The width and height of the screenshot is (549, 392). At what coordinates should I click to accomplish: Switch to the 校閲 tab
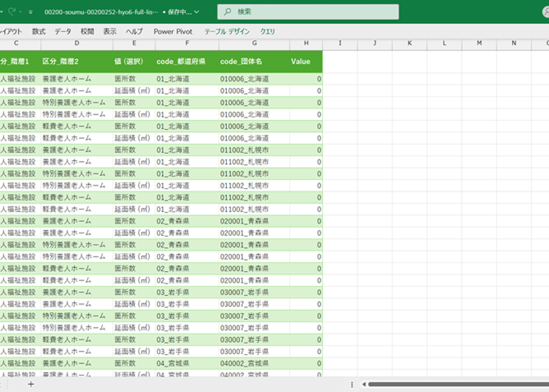87,31
